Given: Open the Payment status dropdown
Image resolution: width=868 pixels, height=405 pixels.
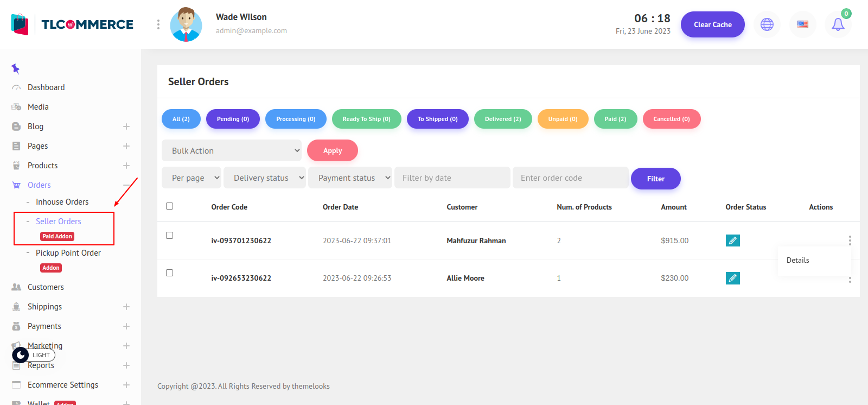Looking at the screenshot, I should (x=350, y=178).
